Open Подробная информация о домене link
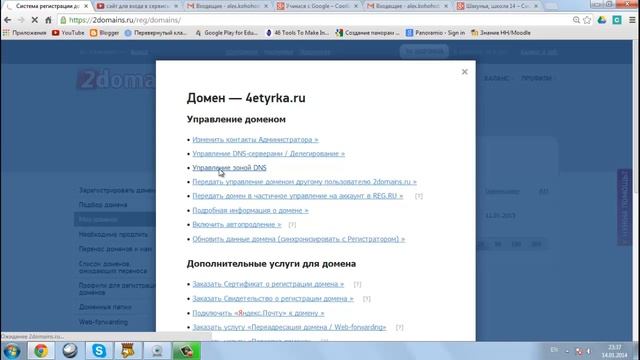 coord(250,211)
